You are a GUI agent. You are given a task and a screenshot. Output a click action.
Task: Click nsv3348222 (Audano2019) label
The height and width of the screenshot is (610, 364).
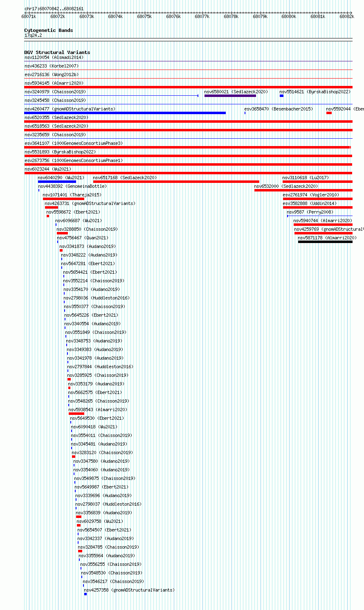pos(90,255)
